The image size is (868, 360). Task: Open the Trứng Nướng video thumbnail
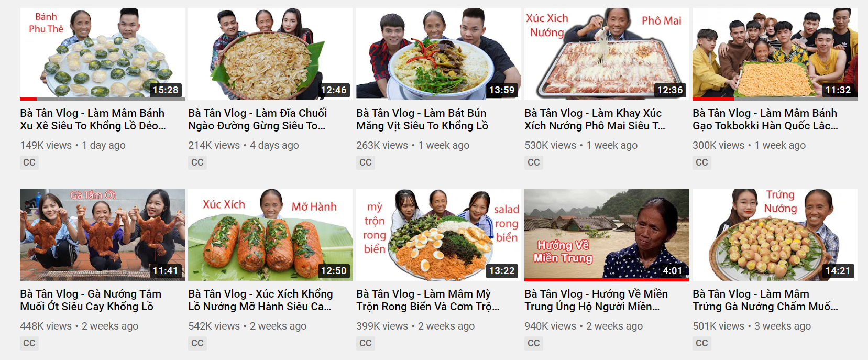775,234
